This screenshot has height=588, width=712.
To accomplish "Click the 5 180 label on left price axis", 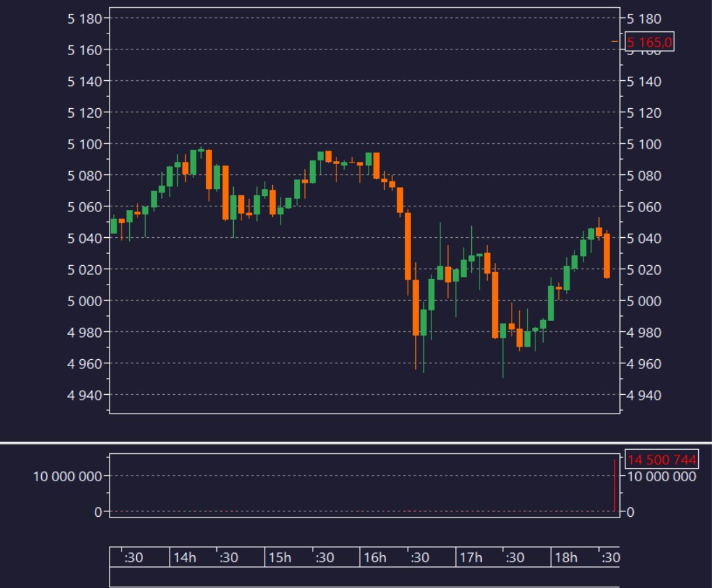I will [85, 19].
